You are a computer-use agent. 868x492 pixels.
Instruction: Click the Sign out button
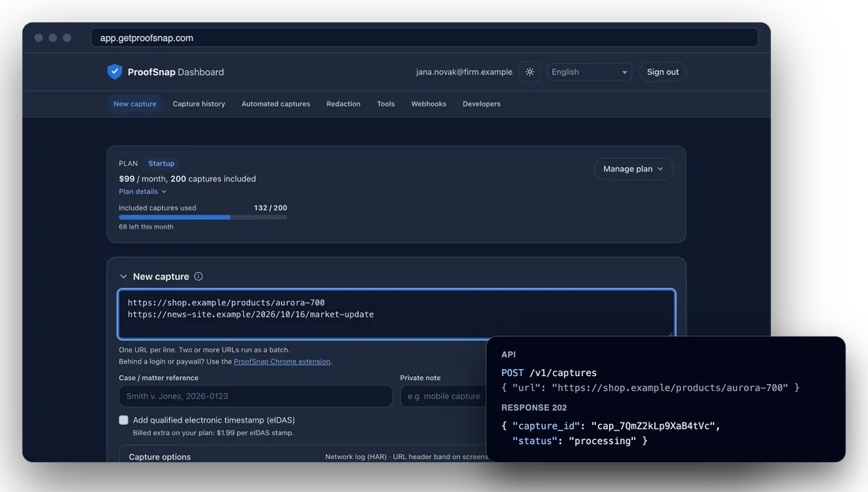[663, 72]
